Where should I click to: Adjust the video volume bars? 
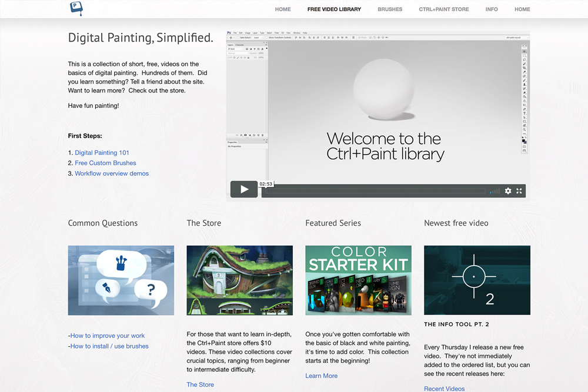point(495,192)
